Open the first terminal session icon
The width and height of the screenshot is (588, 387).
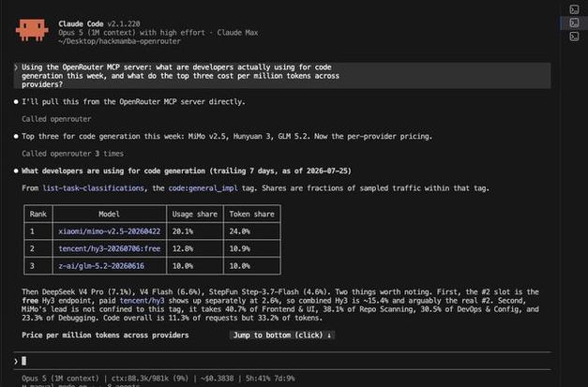[574, 9]
